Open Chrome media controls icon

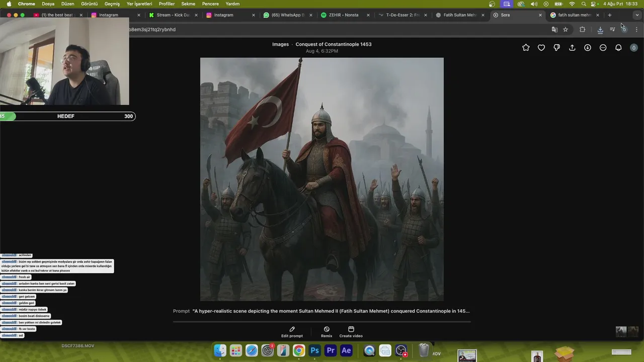pyautogui.click(x=612, y=30)
